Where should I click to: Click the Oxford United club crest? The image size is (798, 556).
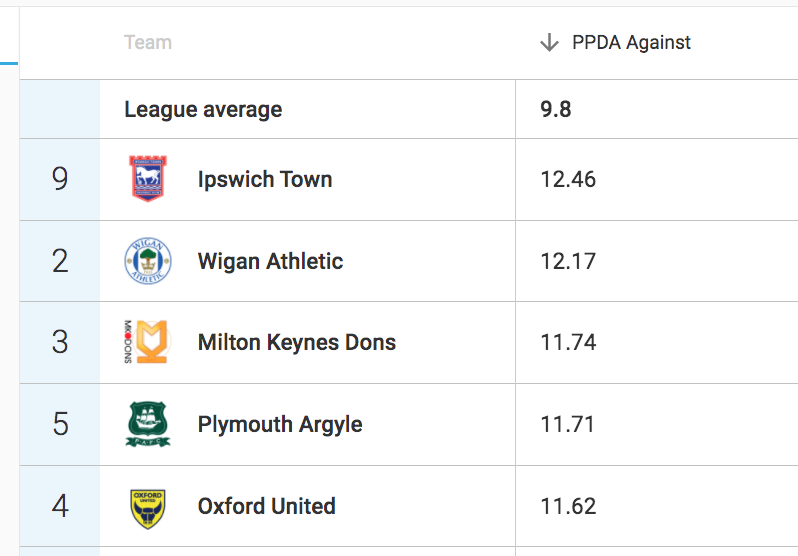coord(147,506)
